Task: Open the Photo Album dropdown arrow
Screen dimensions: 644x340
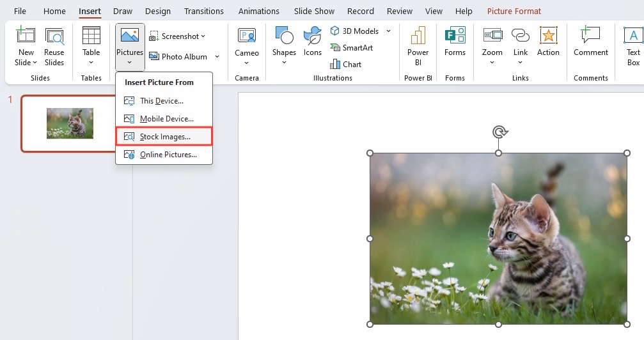Action: click(217, 57)
